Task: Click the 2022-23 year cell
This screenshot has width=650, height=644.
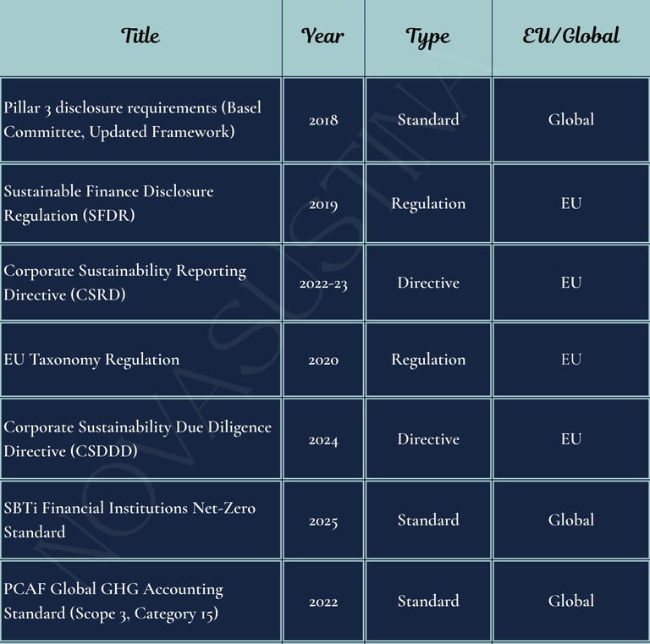Action: click(x=323, y=283)
